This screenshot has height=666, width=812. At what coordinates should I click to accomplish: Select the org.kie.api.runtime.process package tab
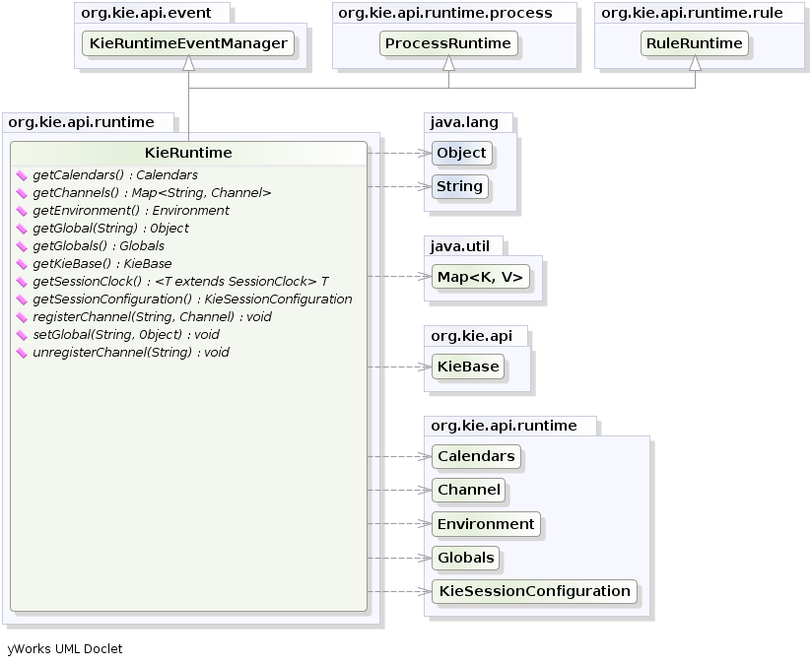444,13
